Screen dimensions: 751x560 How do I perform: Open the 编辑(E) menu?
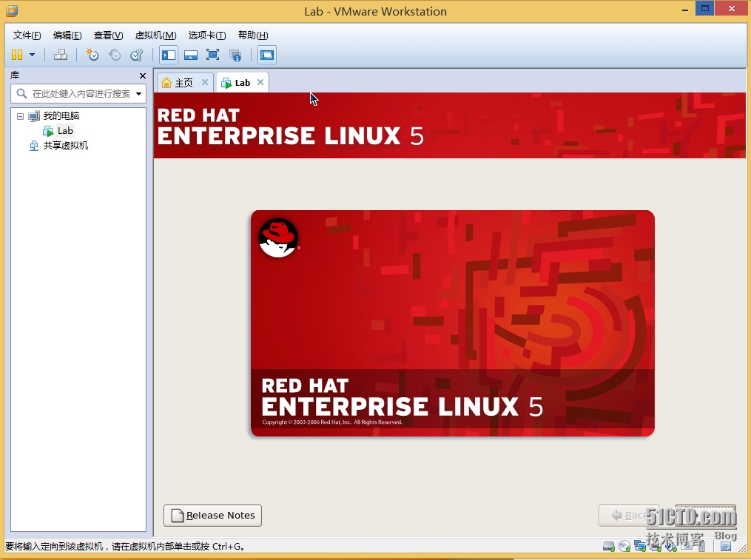coord(67,35)
